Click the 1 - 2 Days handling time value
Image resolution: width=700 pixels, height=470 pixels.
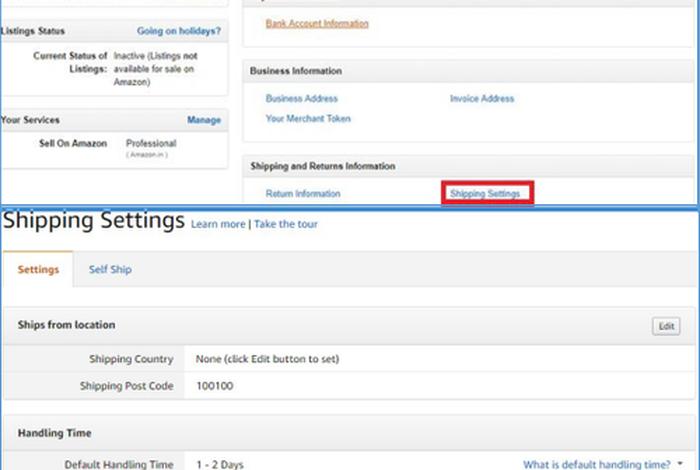(x=219, y=464)
